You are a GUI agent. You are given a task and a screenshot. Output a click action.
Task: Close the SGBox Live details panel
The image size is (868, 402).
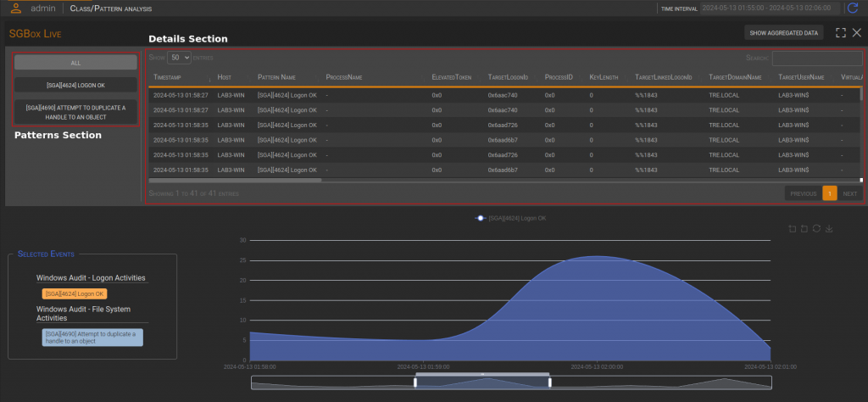pyautogui.click(x=856, y=33)
